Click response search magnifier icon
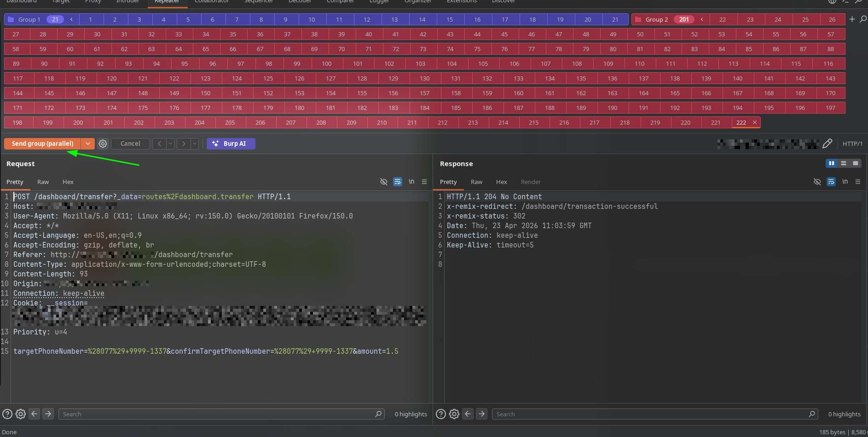This screenshot has height=437, width=868. [x=812, y=414]
